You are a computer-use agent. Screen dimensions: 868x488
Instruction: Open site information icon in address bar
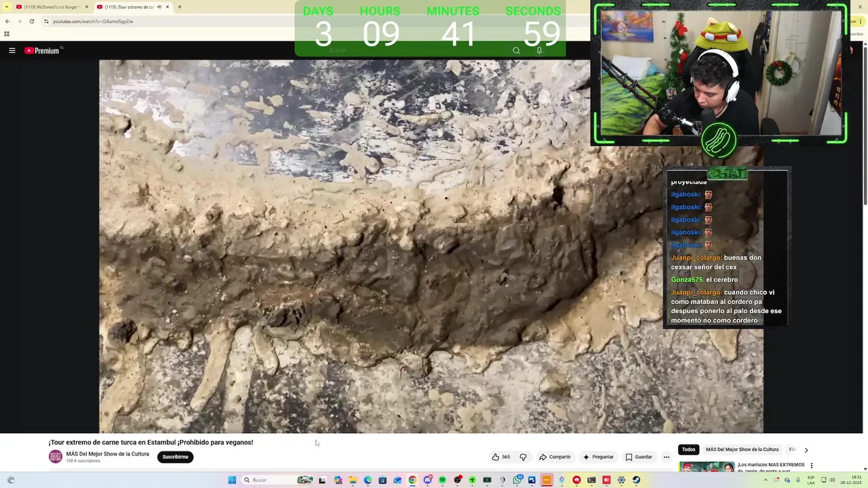pyautogui.click(x=46, y=21)
